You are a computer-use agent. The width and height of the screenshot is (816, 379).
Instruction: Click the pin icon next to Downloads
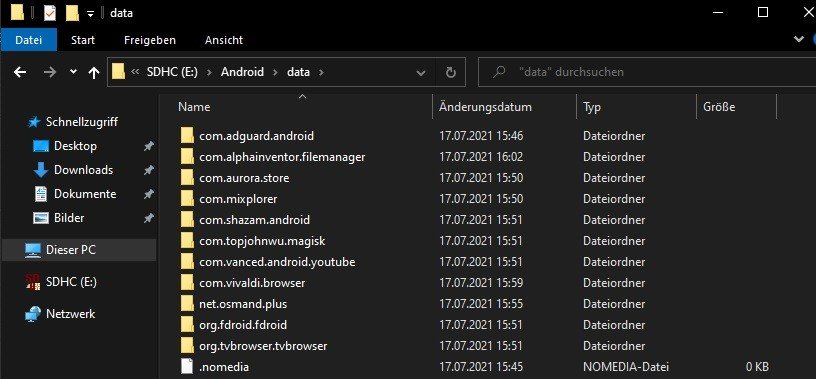pos(149,170)
